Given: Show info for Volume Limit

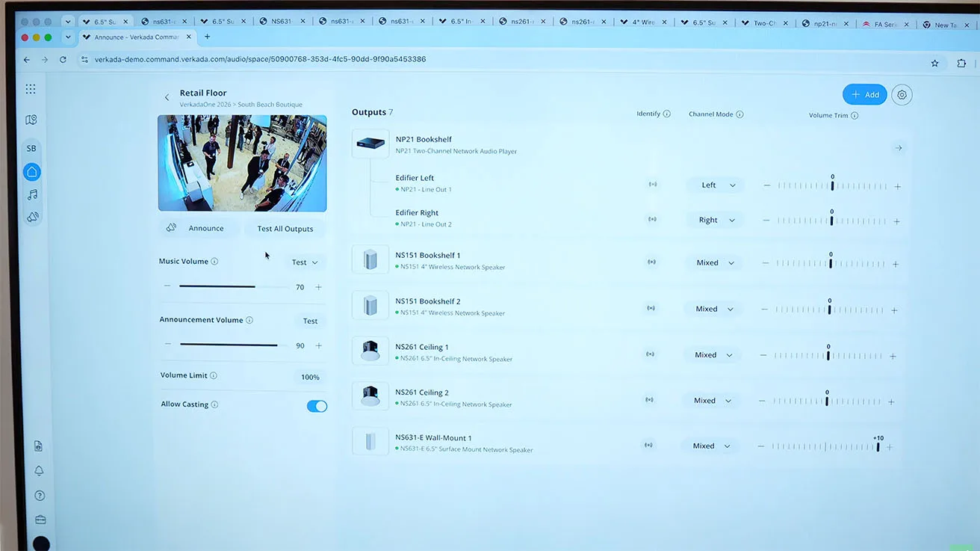Looking at the screenshot, I should (x=214, y=376).
